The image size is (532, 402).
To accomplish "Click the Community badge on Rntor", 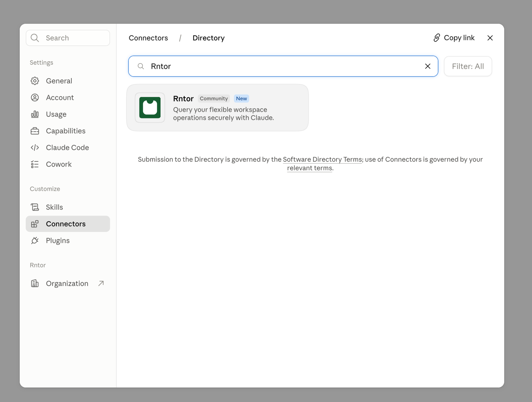I will tap(214, 99).
